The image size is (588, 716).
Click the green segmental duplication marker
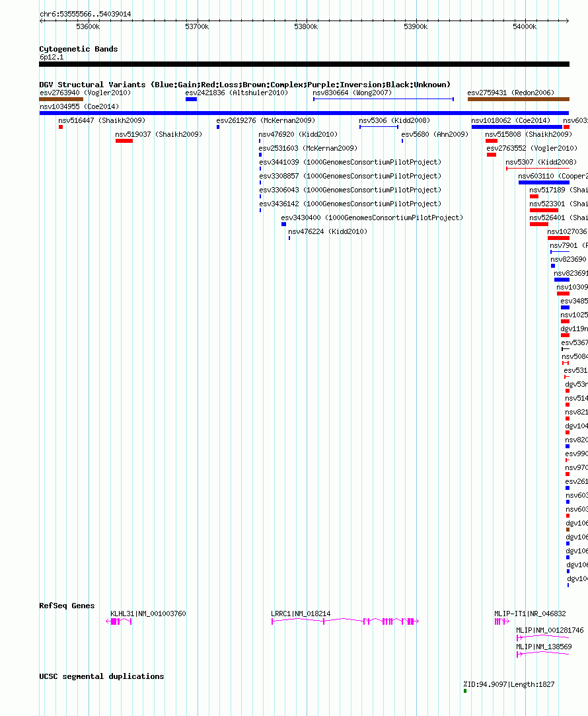[x=465, y=691]
